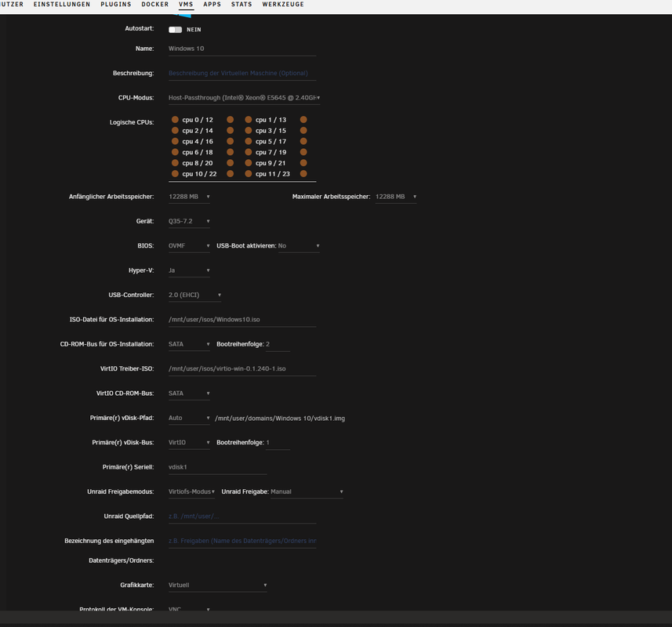
Task: Click the 'cpu 5 / 17' label
Action: point(271,141)
